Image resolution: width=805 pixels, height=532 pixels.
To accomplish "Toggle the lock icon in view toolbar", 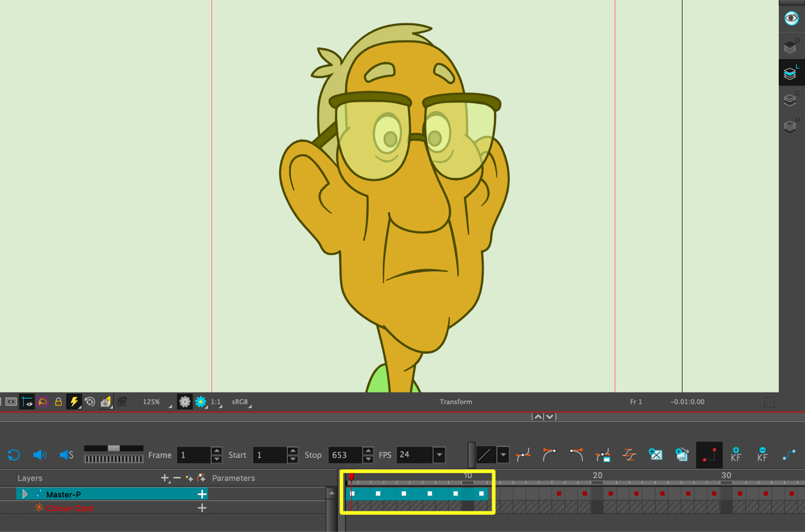I will [58, 402].
